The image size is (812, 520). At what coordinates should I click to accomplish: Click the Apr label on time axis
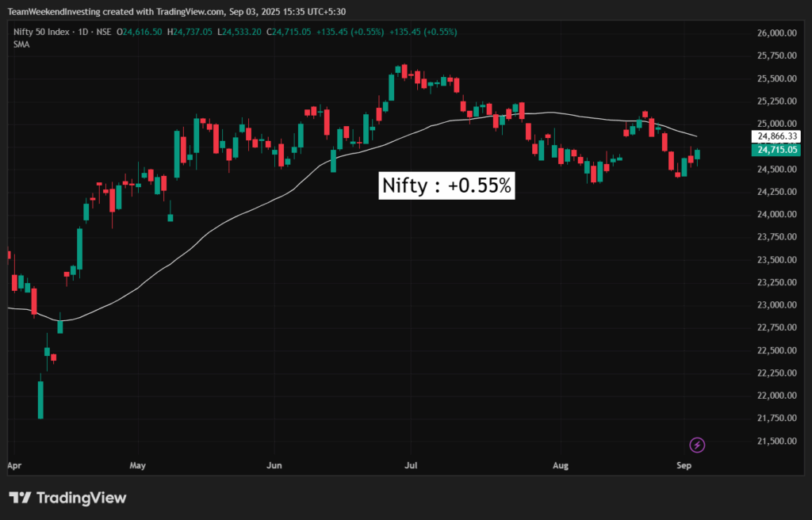(x=14, y=465)
